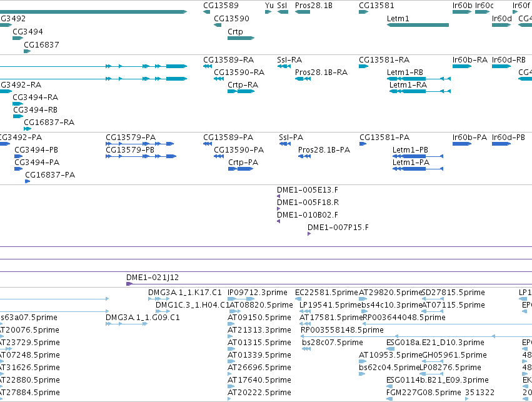This screenshot has width=532, height=402.
Task: Click BAC end DME1-010B02.F
Action: (x=308, y=216)
